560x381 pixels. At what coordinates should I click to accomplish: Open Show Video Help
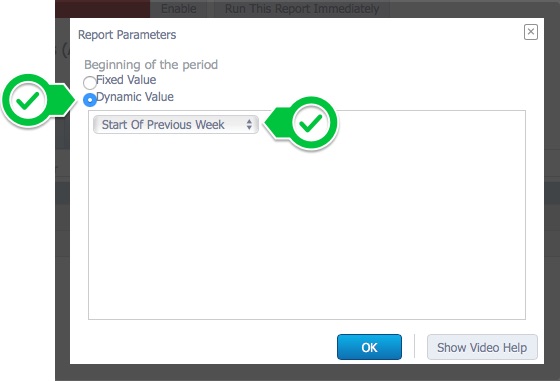482,347
